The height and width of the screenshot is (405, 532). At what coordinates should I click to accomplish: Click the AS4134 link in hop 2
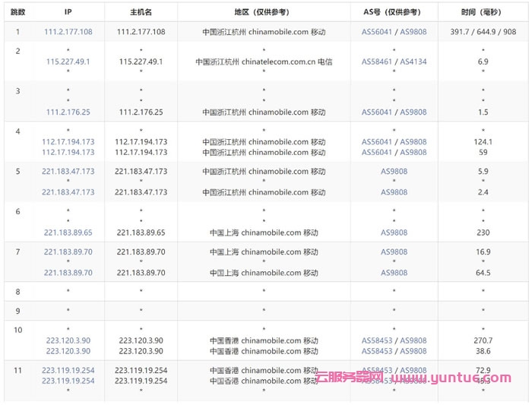(413, 62)
